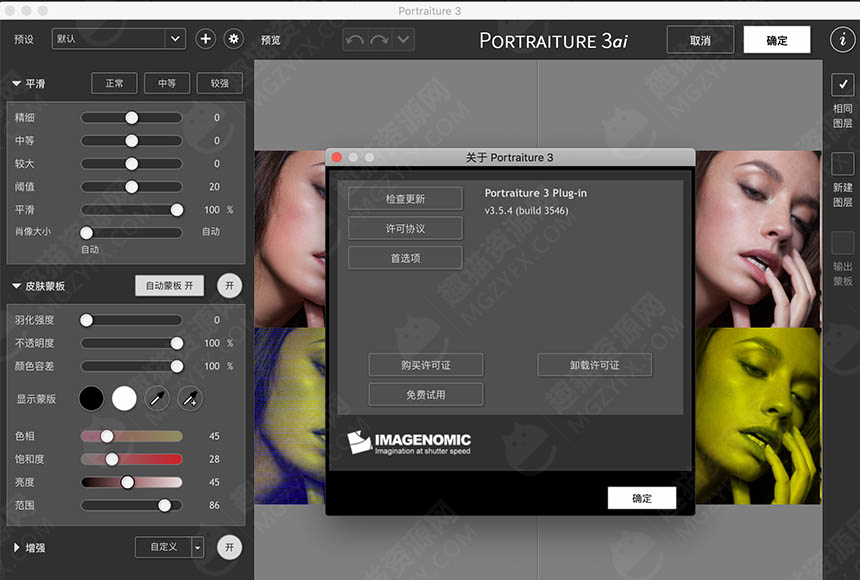
Task: Open the 默认 preset dropdown
Action: [118, 39]
